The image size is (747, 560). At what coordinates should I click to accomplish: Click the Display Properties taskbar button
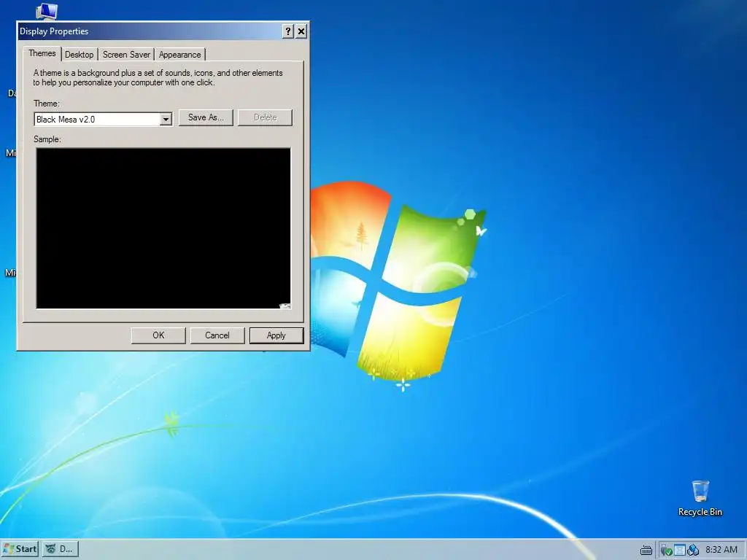pos(60,549)
